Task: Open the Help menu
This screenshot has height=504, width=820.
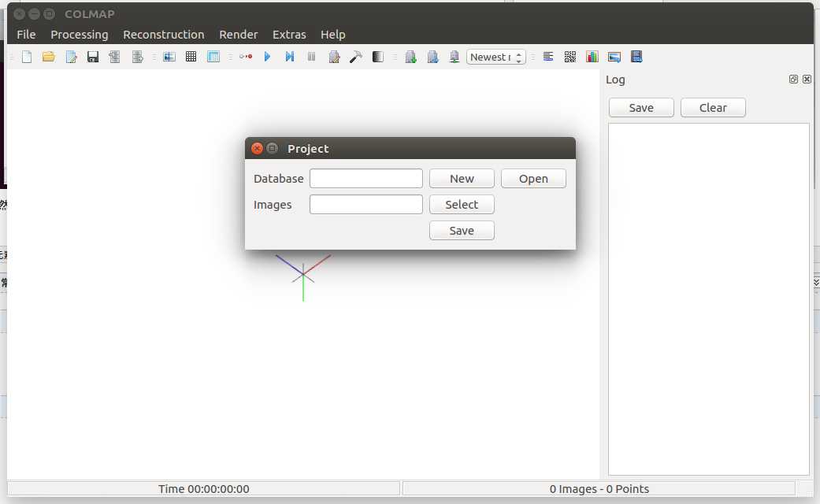Action: pos(332,35)
